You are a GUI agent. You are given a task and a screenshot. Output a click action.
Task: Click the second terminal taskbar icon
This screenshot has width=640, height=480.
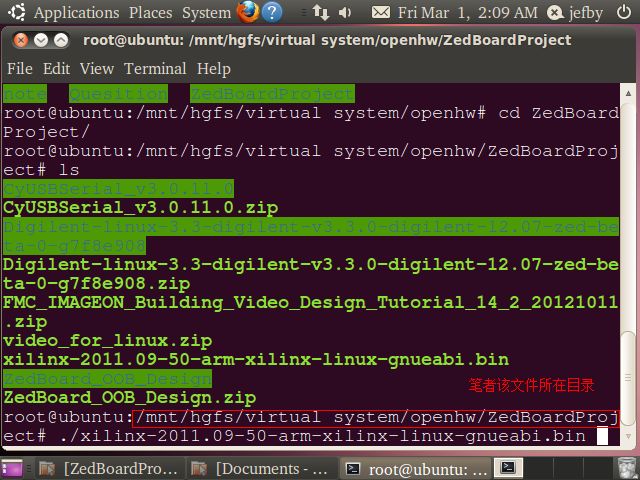[508, 468]
